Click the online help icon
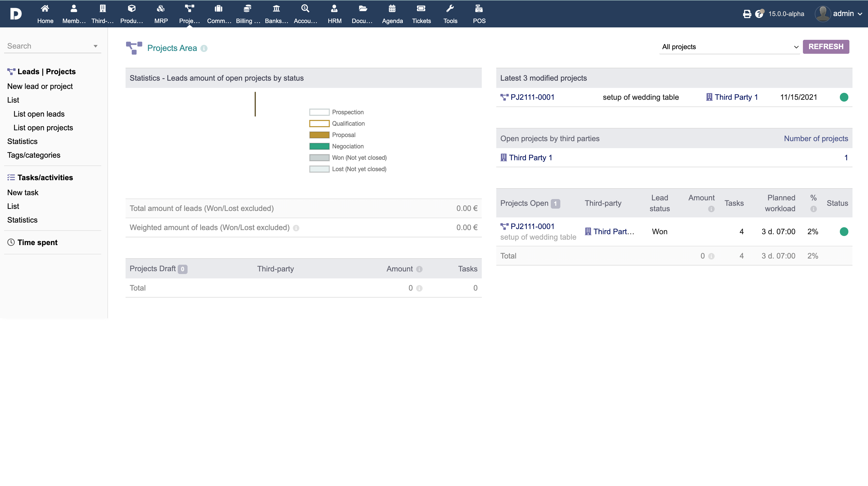Image resolution: width=868 pixels, height=486 pixels. pyautogui.click(x=759, y=14)
